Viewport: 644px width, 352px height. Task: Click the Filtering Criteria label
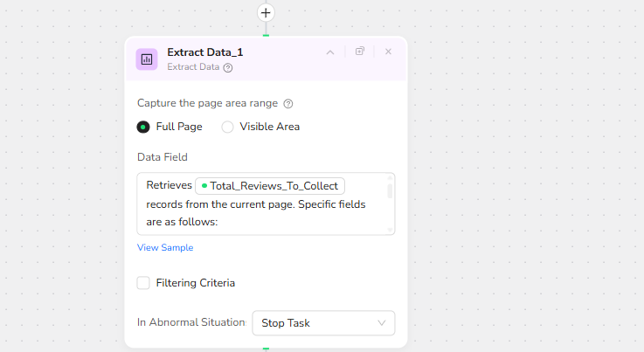coord(195,283)
